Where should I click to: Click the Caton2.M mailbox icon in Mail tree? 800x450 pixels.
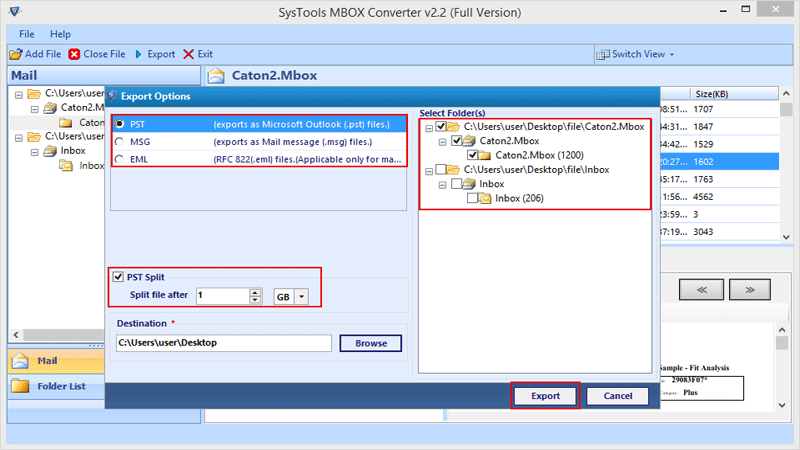[x=50, y=108]
